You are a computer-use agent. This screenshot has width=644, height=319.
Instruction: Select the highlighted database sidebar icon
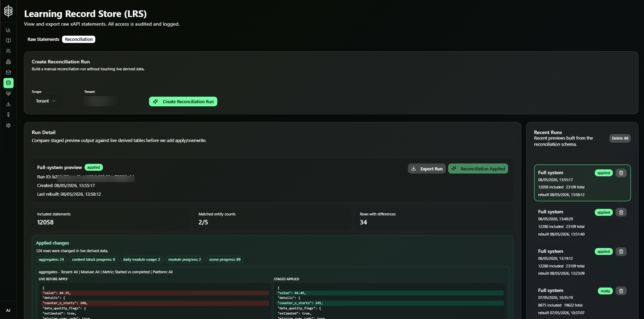[8, 83]
